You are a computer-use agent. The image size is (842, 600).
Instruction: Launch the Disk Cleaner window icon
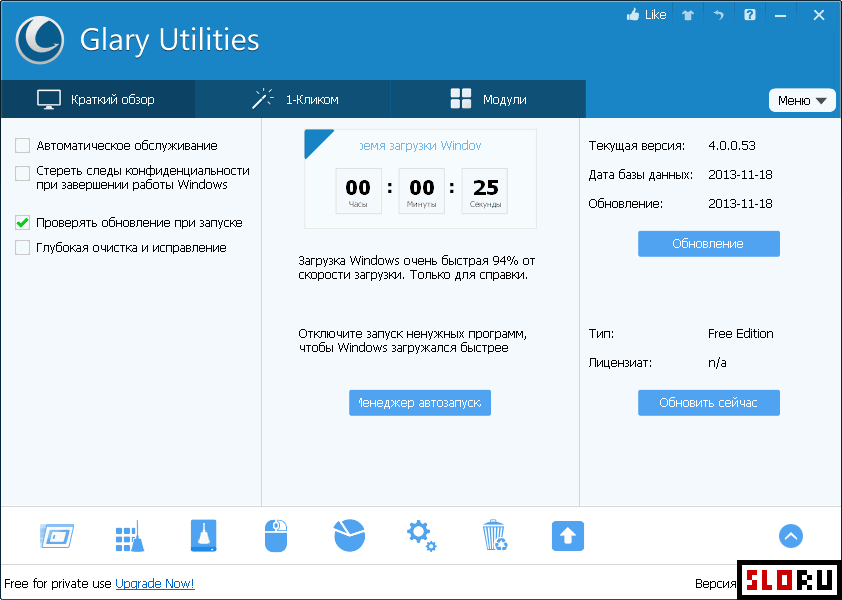(x=57, y=536)
